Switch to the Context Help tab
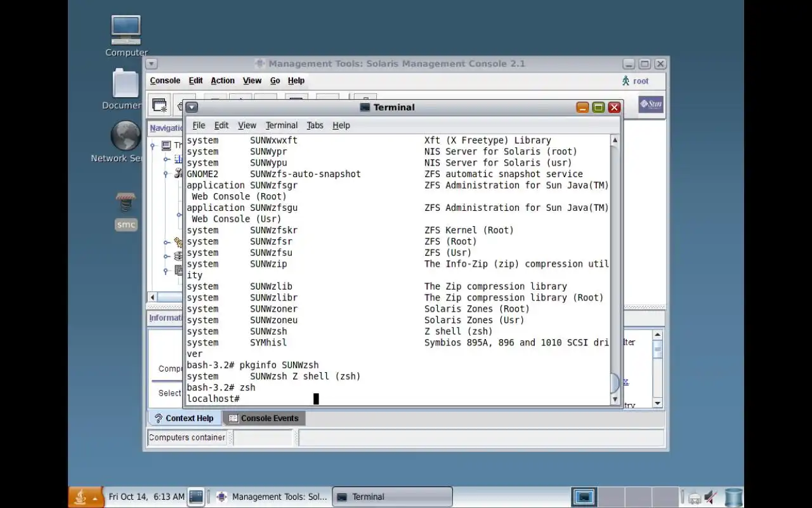The width and height of the screenshot is (812, 508). (184, 418)
